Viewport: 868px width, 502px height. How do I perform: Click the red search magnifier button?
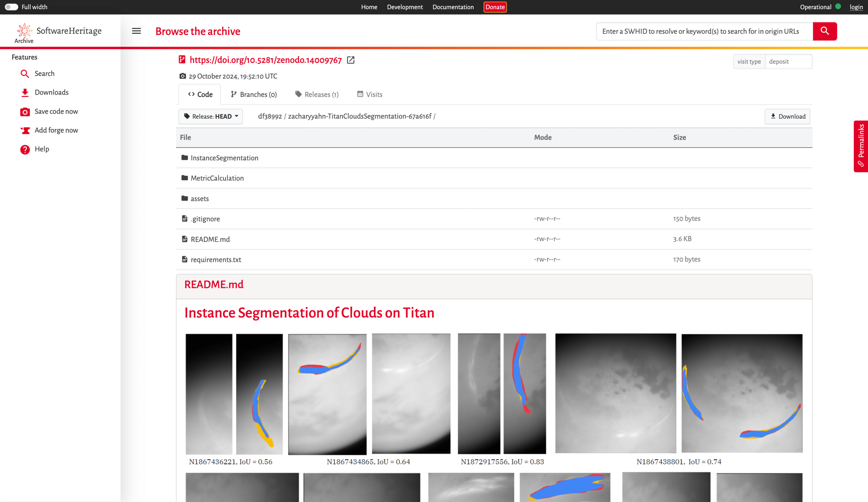pos(824,31)
